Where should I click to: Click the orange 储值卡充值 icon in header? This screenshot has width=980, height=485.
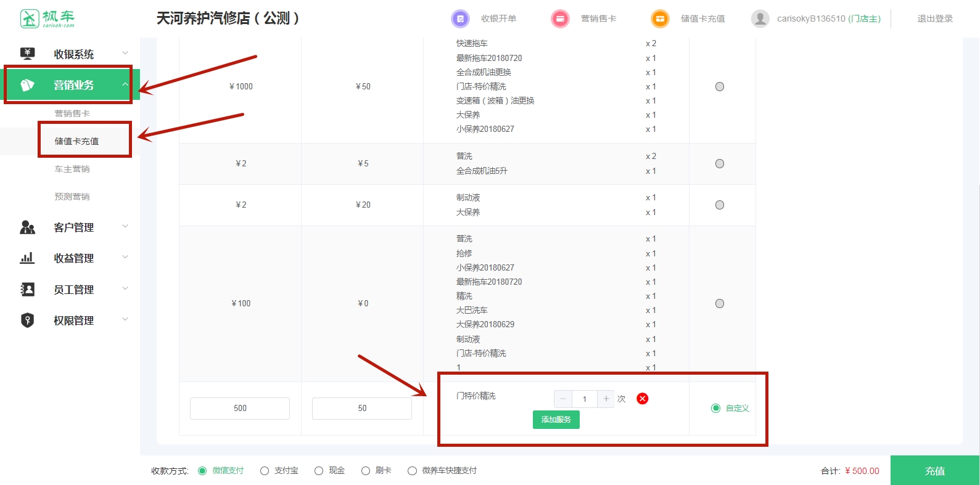coord(660,19)
